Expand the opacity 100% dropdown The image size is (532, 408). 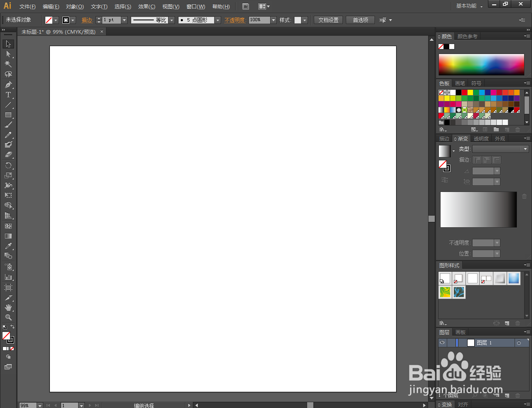click(x=273, y=20)
